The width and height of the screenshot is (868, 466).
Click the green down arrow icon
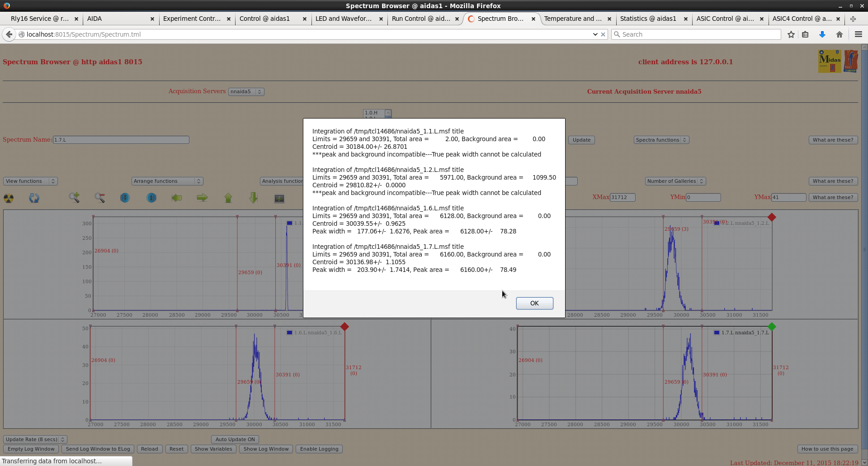[253, 198]
